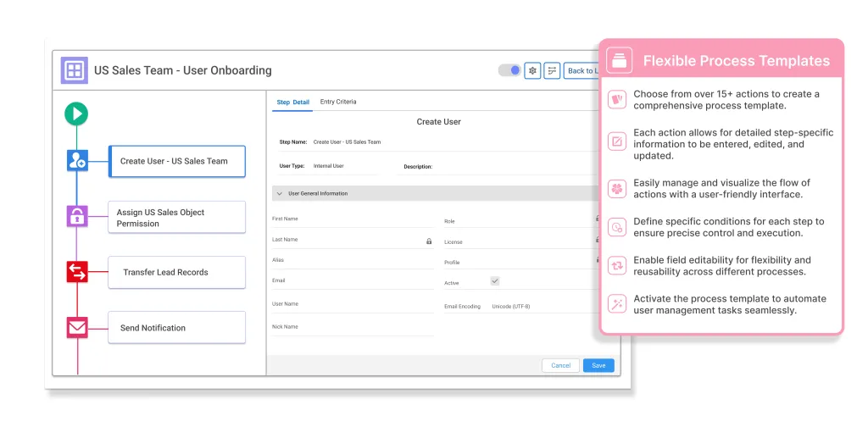
Task: Click the green Start play icon
Action: [76, 114]
